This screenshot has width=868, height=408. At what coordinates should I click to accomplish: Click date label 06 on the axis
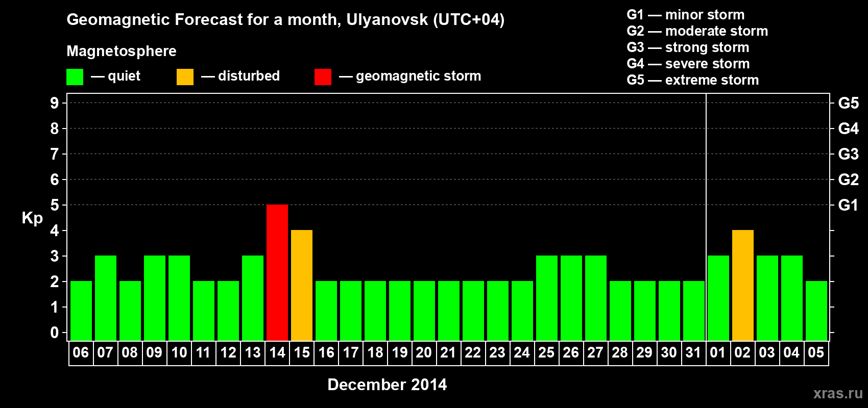tap(81, 352)
